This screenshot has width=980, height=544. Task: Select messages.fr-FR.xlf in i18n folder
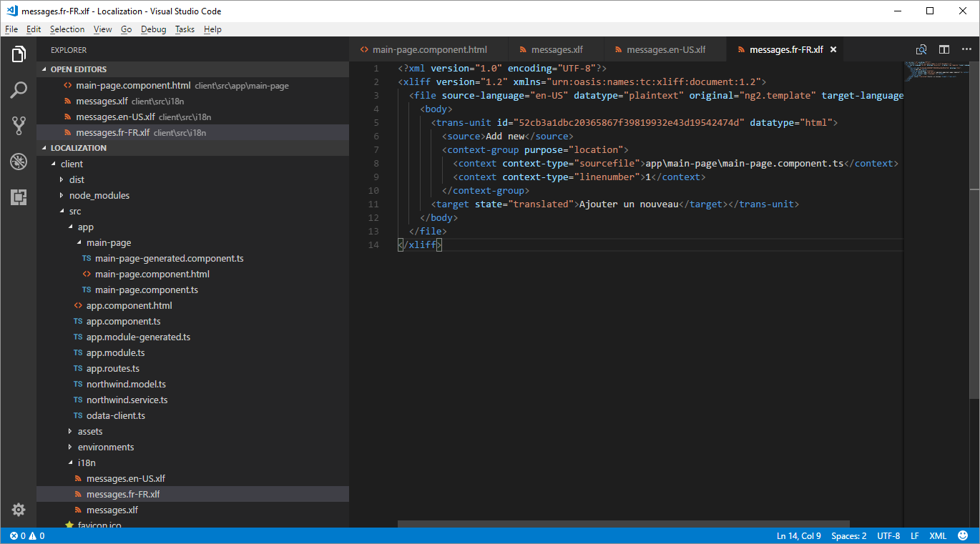click(192, 494)
